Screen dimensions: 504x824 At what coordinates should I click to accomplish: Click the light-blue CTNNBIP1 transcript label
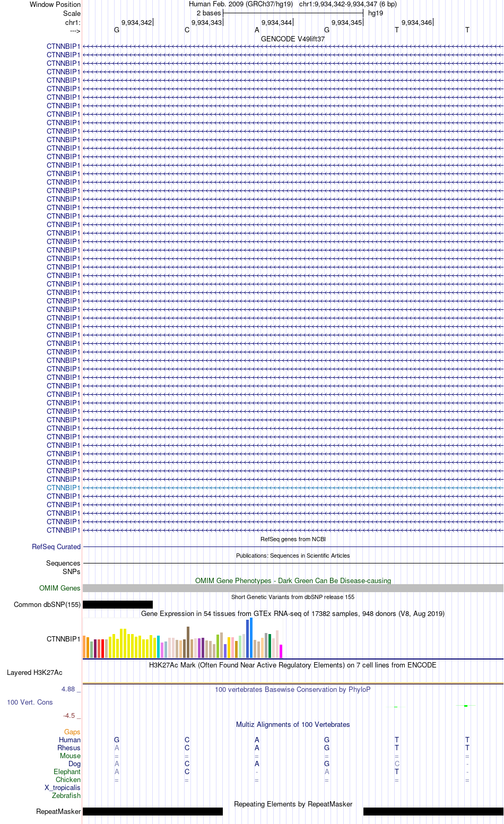tap(63, 488)
